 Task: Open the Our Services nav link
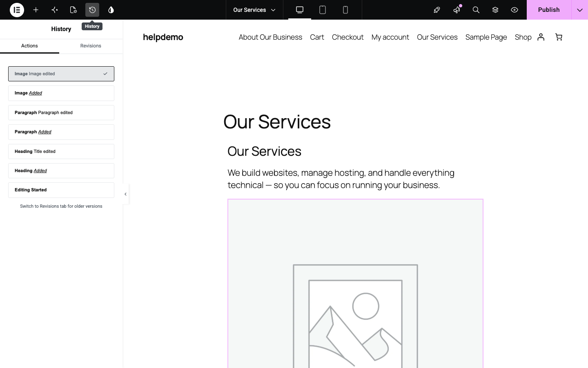(x=437, y=37)
